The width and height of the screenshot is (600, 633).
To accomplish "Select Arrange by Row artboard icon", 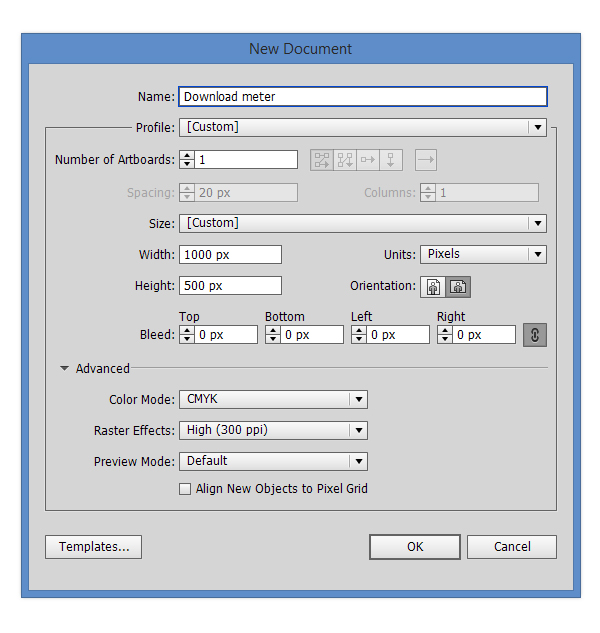I will coord(368,160).
